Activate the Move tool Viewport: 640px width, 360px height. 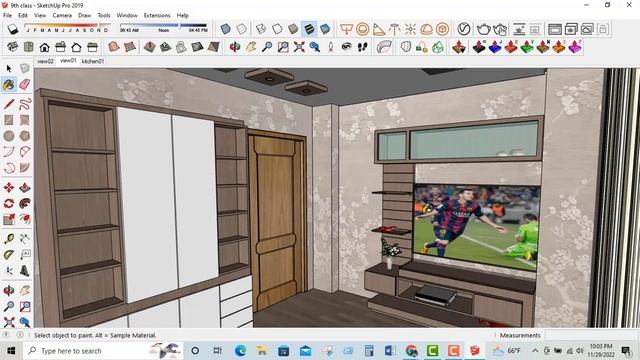click(x=9, y=187)
